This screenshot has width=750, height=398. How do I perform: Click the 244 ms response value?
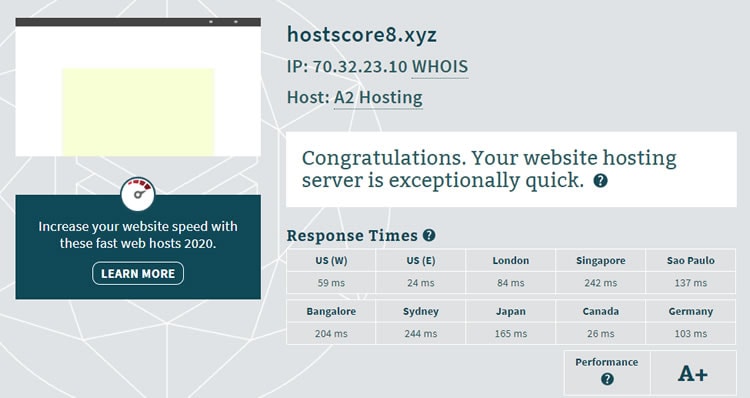tap(420, 333)
